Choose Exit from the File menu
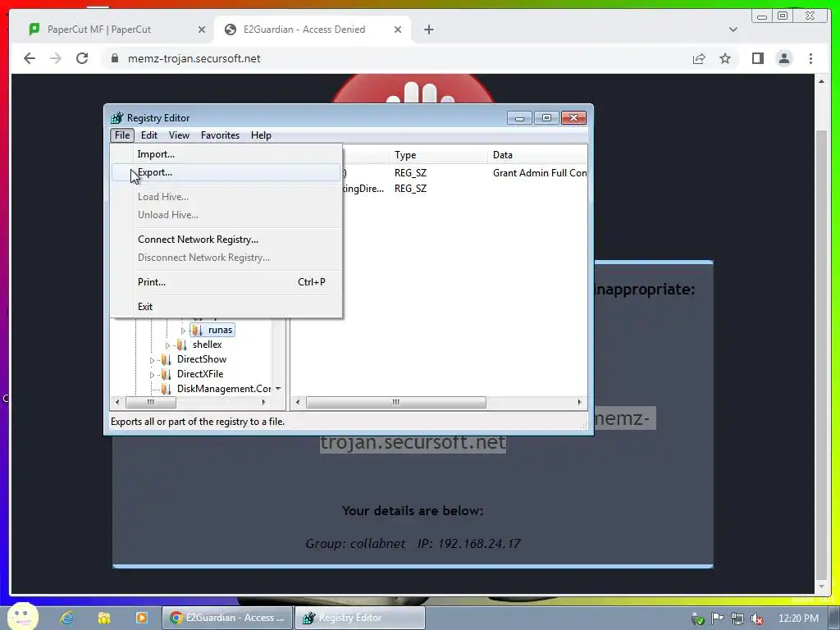This screenshot has height=630, width=840. pyautogui.click(x=226, y=307)
